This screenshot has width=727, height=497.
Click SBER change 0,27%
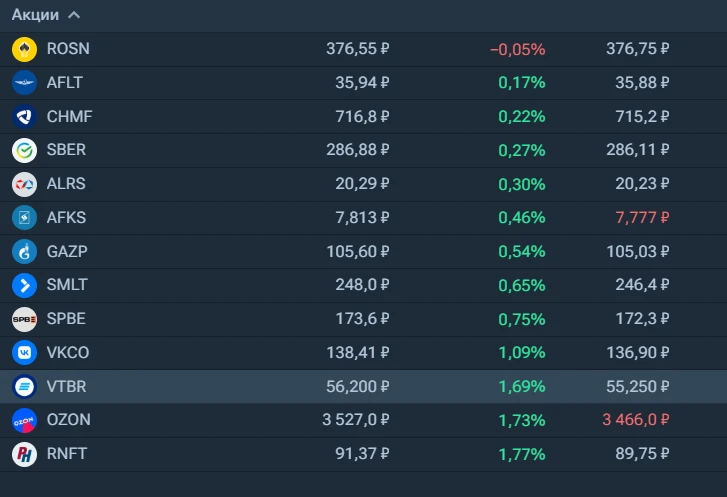point(522,150)
